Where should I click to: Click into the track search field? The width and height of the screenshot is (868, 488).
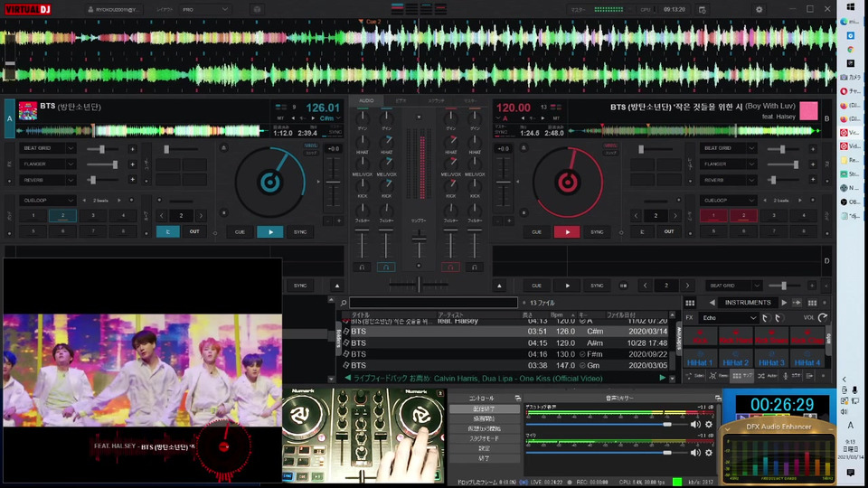pos(434,303)
